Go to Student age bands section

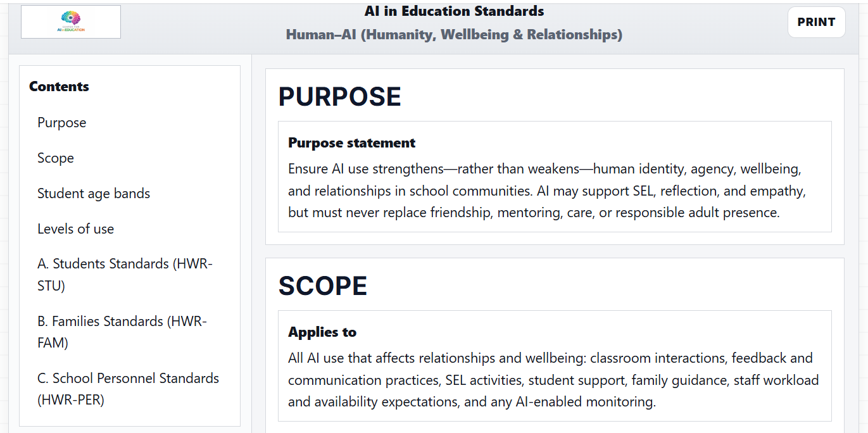click(x=94, y=194)
